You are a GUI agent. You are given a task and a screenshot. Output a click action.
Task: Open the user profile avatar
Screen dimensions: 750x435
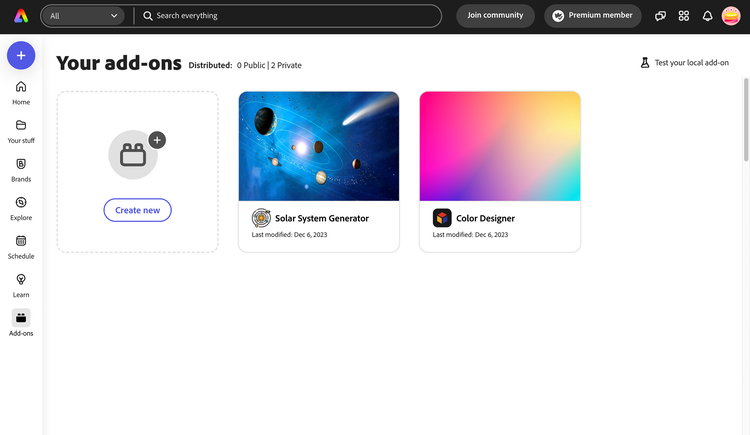(x=731, y=16)
